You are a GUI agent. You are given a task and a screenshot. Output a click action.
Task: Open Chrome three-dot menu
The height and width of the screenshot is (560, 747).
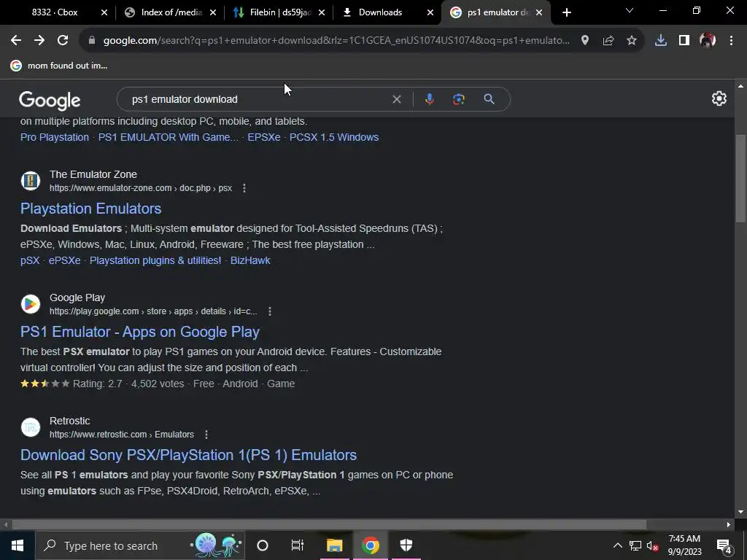(731, 41)
